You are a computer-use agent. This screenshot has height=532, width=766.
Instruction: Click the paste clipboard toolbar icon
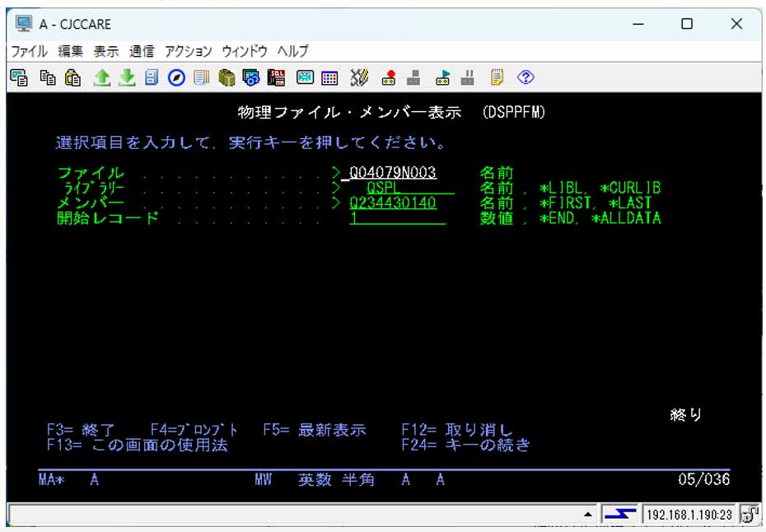[73, 77]
